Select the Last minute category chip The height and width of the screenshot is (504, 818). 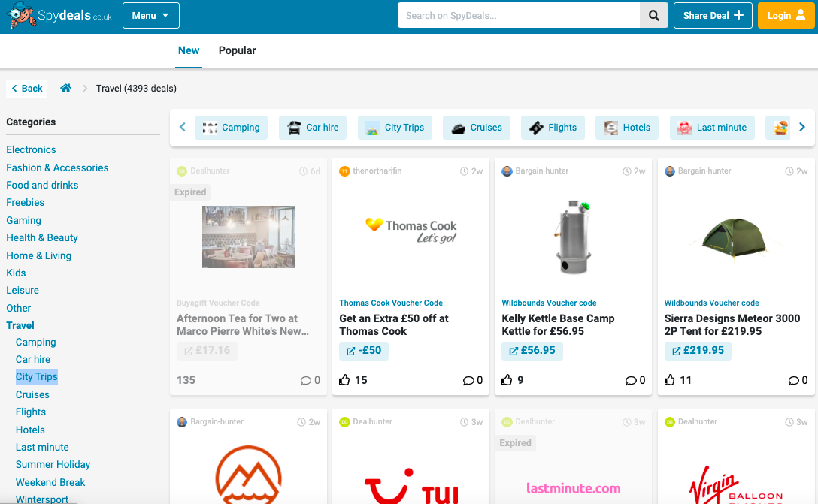[x=712, y=128]
